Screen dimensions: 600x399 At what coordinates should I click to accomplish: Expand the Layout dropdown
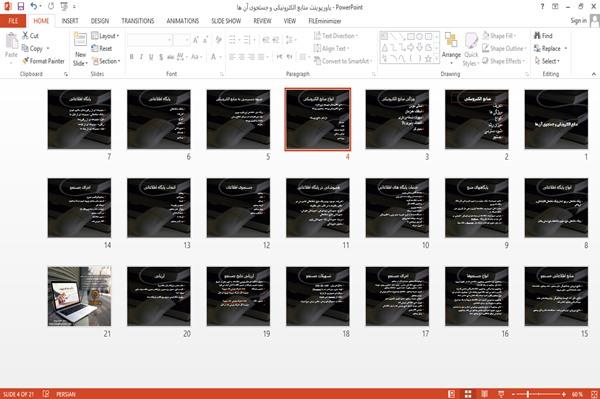click(x=105, y=36)
